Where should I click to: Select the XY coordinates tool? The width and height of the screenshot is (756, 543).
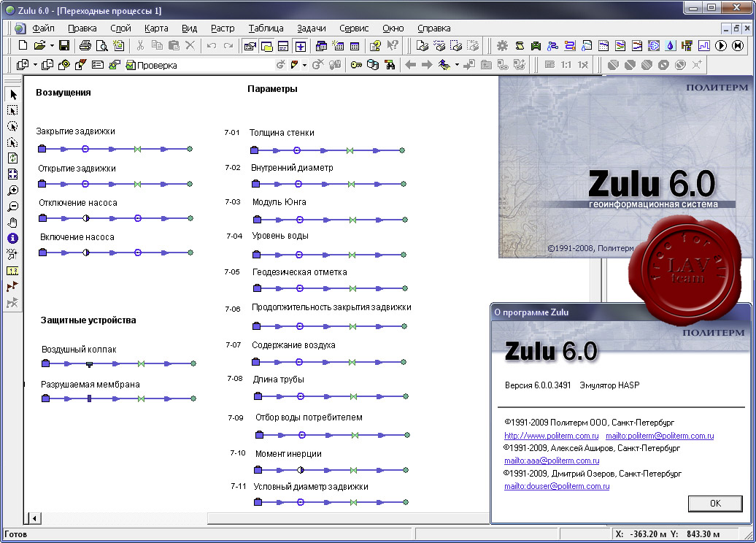(13, 254)
